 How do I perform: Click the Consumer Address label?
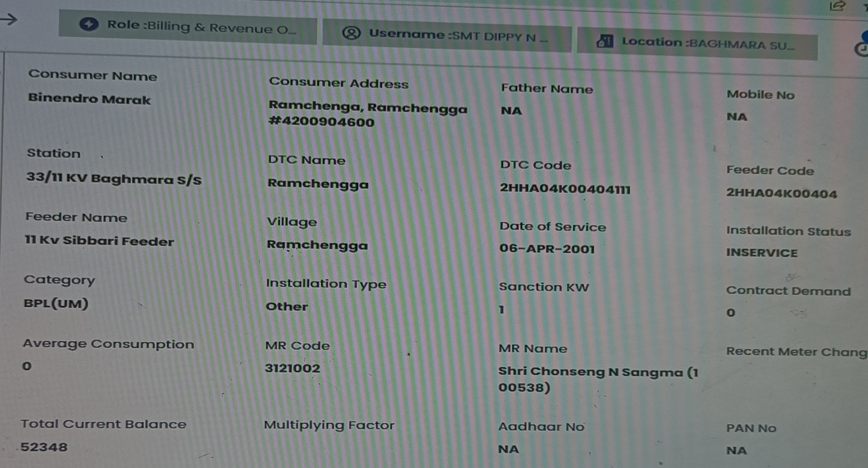(x=338, y=83)
